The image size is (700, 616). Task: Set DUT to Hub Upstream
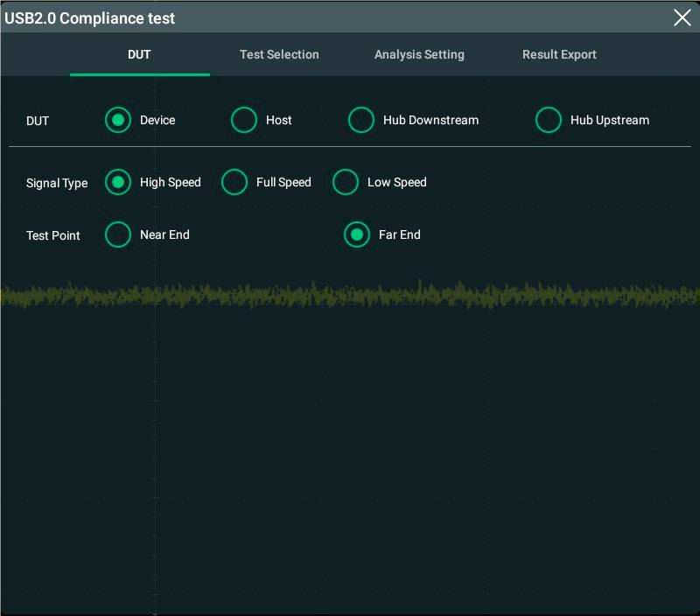pyautogui.click(x=549, y=120)
